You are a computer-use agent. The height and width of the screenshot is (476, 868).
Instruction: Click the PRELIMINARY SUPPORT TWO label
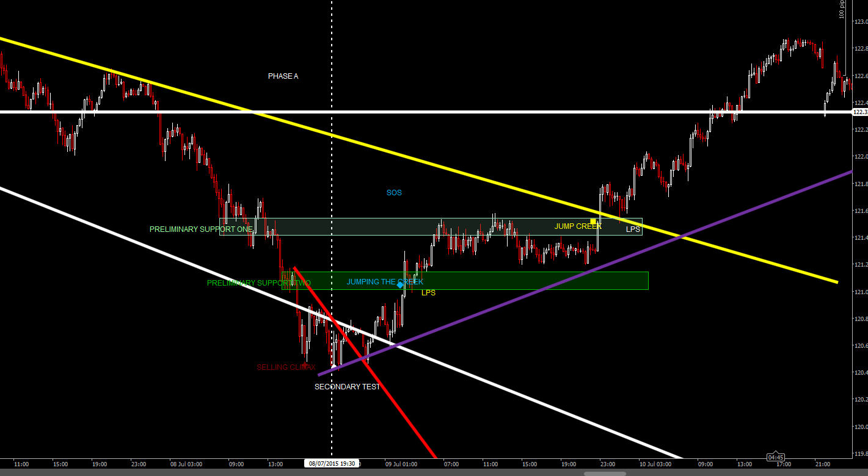pyautogui.click(x=259, y=283)
